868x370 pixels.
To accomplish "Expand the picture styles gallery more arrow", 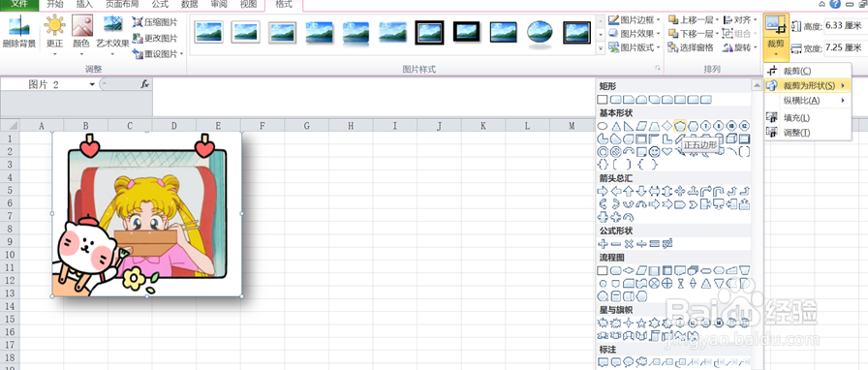I will click(602, 48).
